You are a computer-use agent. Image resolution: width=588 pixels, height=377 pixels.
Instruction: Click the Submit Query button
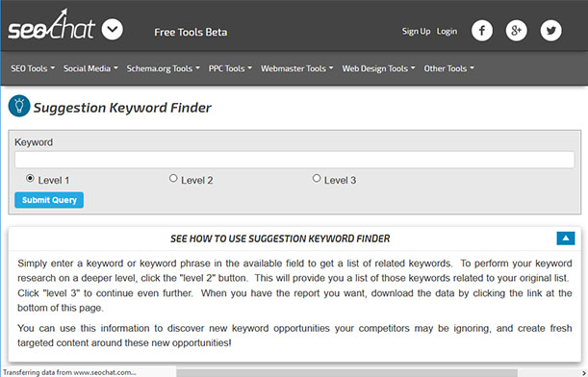tap(49, 200)
